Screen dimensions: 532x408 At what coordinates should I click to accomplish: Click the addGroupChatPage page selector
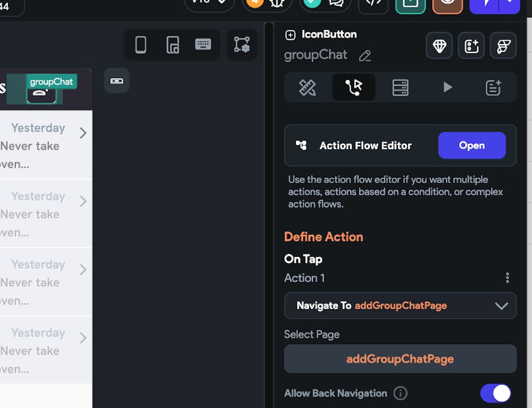tap(400, 359)
